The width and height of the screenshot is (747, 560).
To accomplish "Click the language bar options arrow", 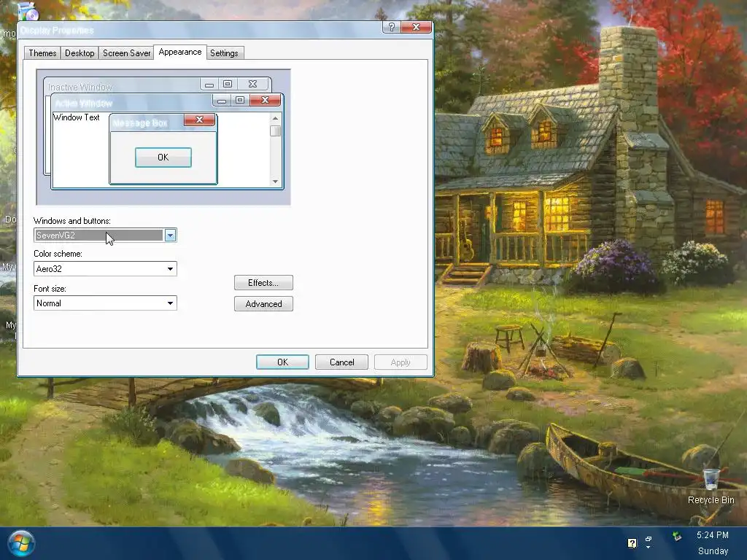I will [x=648, y=548].
